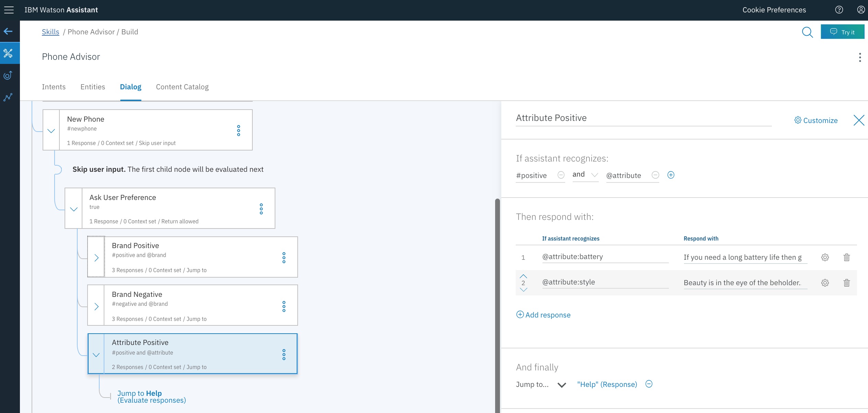
Task: Open options menu of New Phone node
Action: (239, 131)
